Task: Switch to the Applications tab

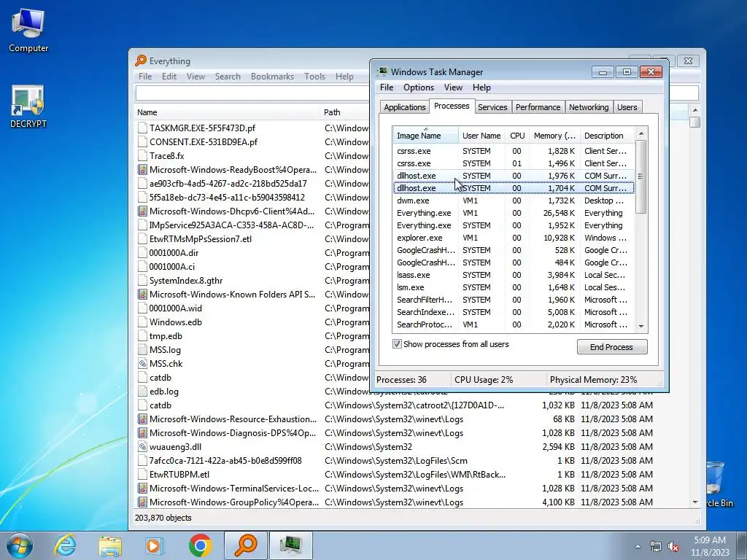Action: click(x=404, y=107)
